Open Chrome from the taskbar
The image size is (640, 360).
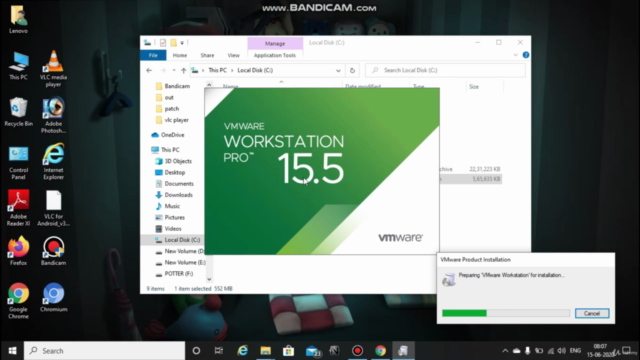[380, 351]
